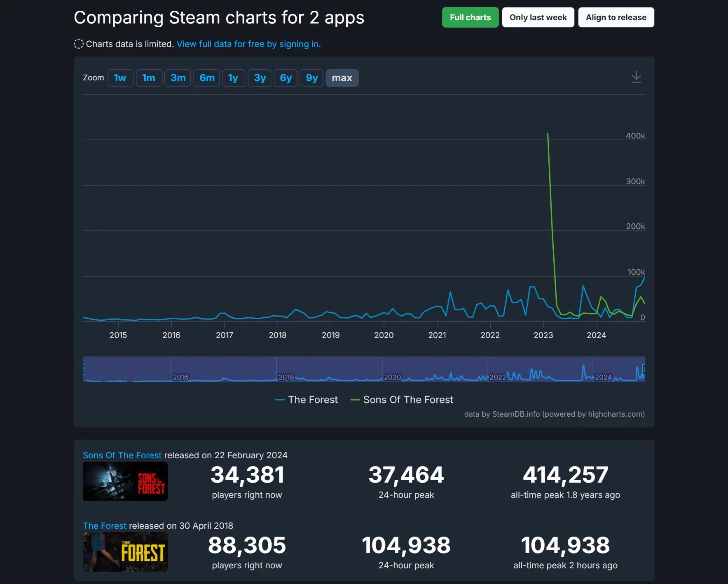The height and width of the screenshot is (584, 728).
Task: Zoom the chart to 6m range
Action: [206, 78]
